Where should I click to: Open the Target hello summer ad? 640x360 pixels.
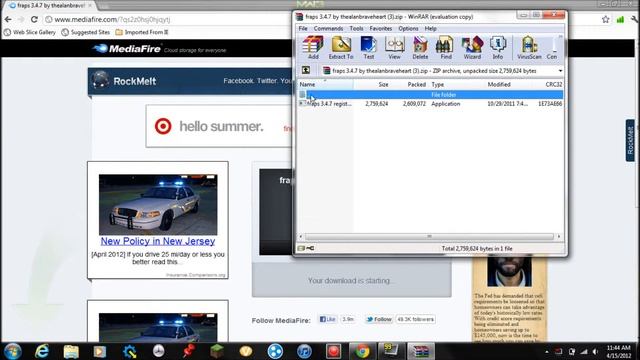point(220,126)
